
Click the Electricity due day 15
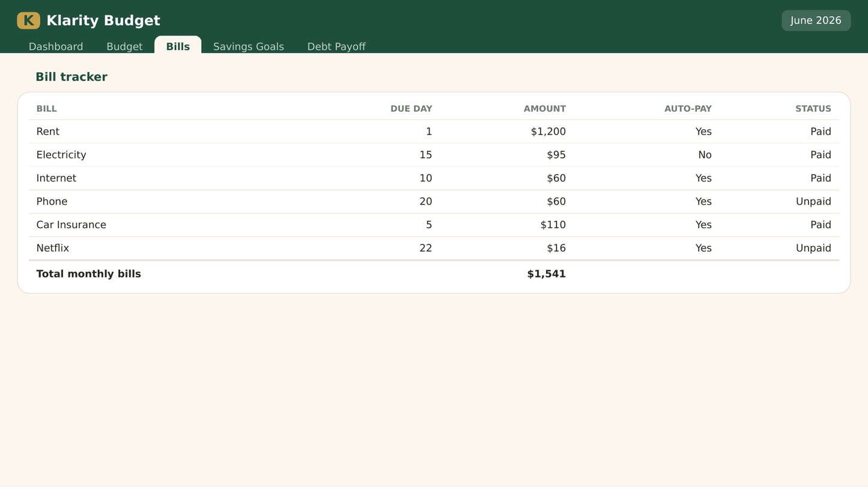click(426, 155)
